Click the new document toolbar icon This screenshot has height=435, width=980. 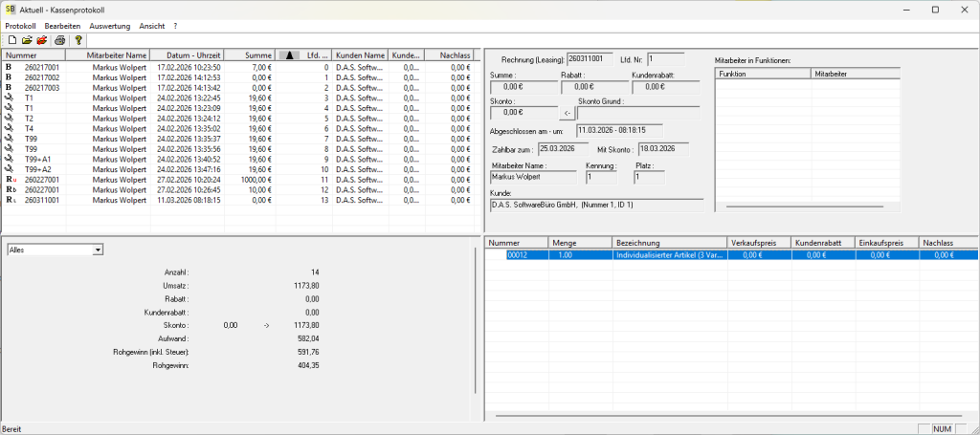11,40
